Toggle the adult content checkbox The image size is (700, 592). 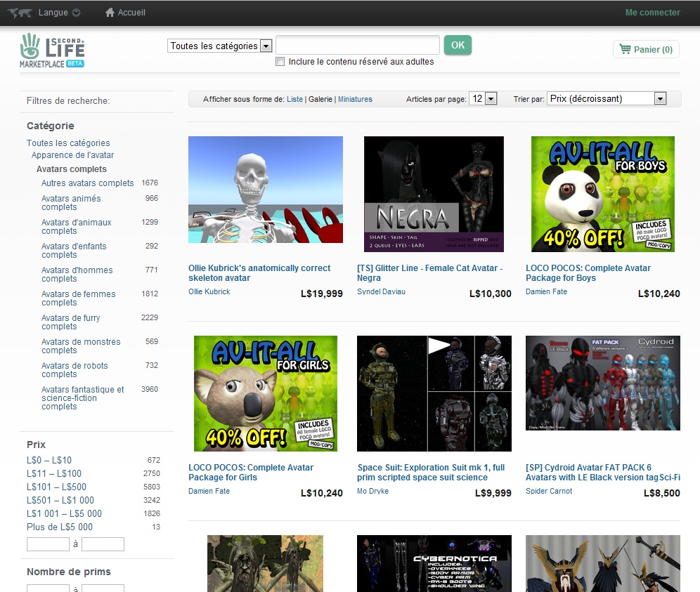coord(280,62)
